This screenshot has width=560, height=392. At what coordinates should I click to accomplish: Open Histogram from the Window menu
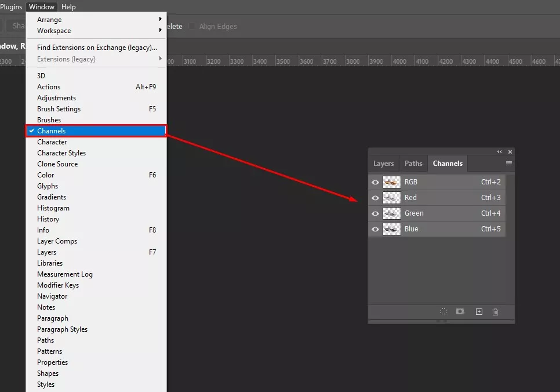[53, 208]
